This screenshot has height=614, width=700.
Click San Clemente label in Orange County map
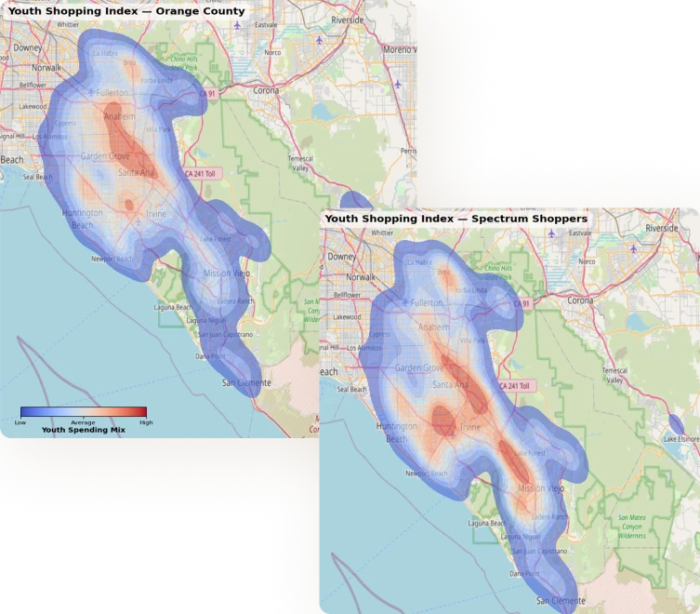click(246, 382)
